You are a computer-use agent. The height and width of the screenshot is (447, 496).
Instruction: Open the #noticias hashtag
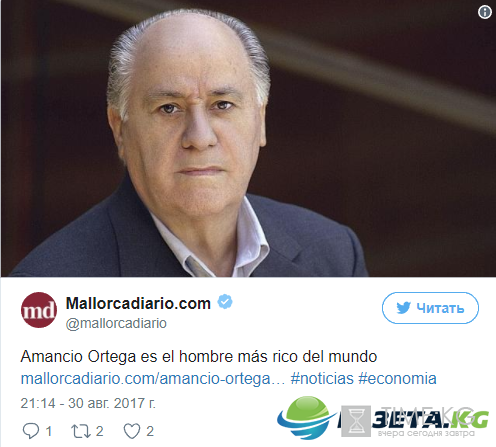coord(322,379)
